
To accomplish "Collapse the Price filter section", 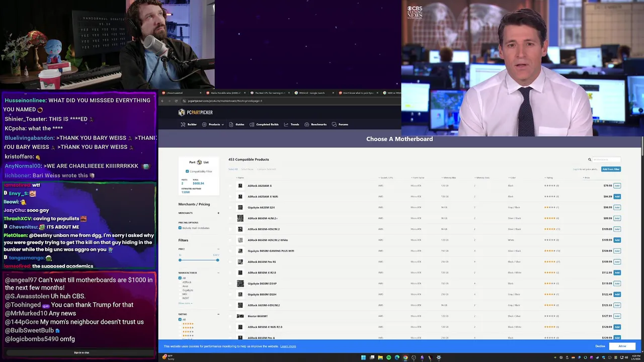I will click(218, 249).
